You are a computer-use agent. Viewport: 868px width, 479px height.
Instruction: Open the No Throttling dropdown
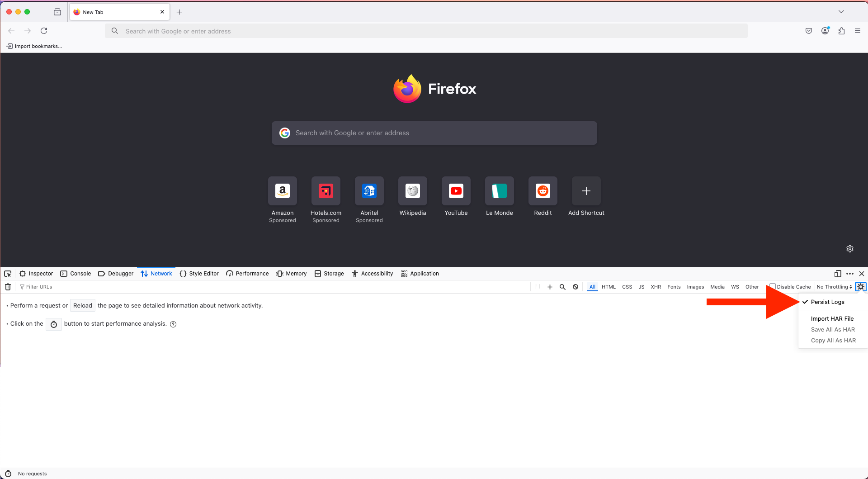[834, 287]
